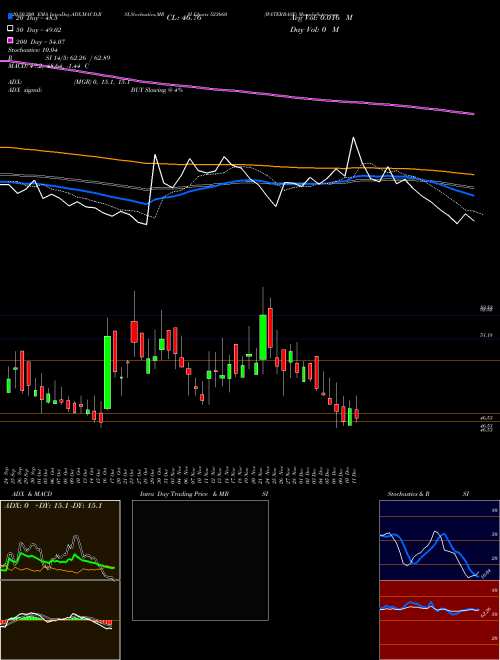
Task: Click the 10.04 value tag in Stochastics chart
Action: [x=486, y=574]
